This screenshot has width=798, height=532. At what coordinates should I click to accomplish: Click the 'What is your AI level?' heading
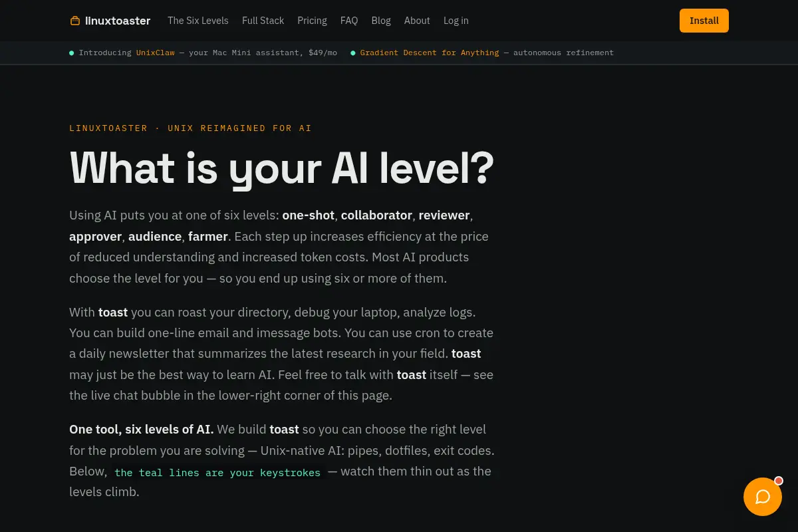[282, 168]
